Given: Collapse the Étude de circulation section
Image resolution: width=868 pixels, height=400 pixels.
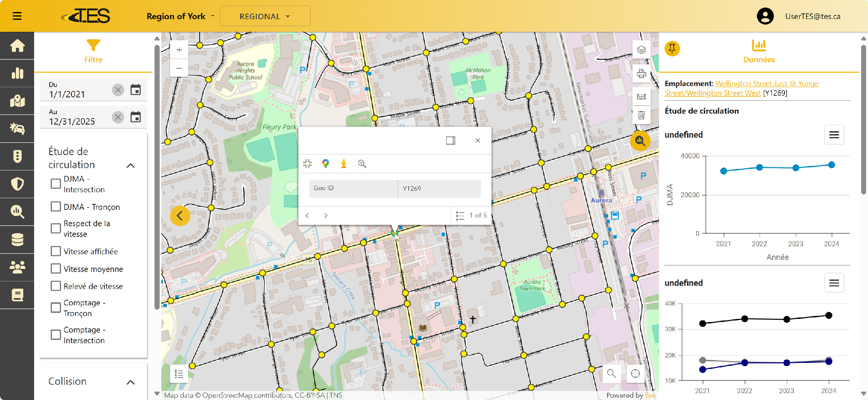Looking at the screenshot, I should pos(131,166).
